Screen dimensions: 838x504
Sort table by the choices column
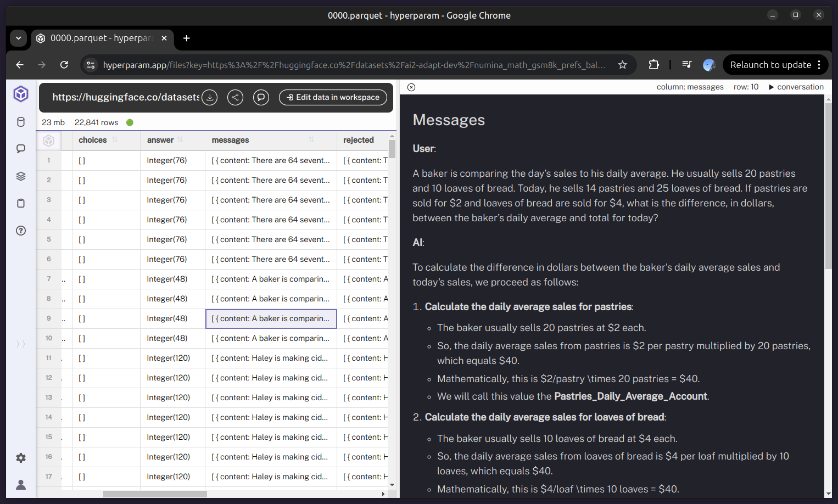(115, 140)
